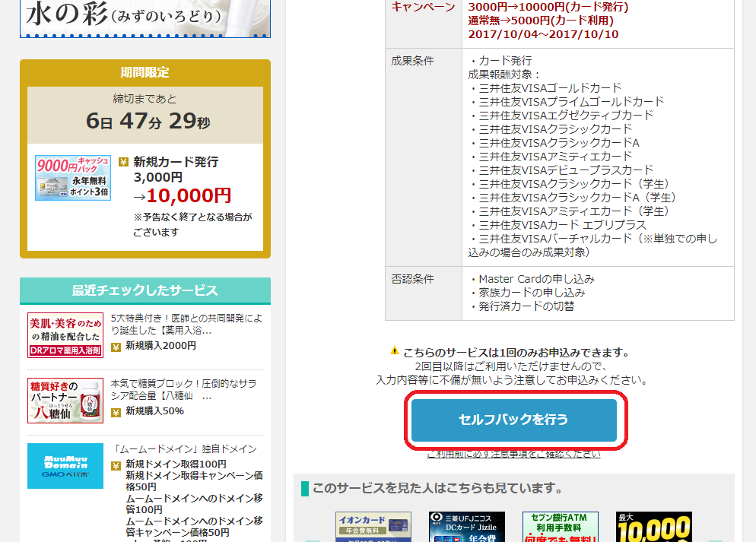Click the yen icon beside 新規ドメイン取得100円
The width and height of the screenshot is (756, 542).
pos(116,464)
